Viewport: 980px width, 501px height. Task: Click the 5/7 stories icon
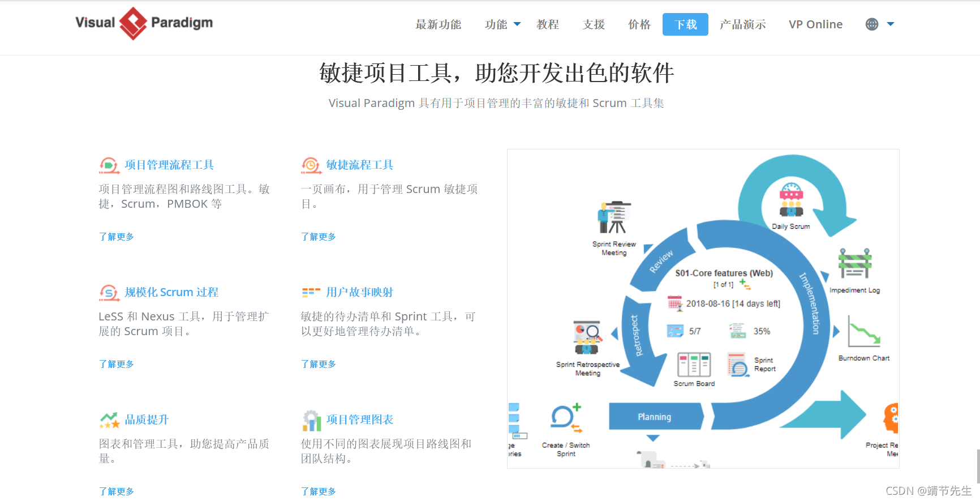tap(675, 331)
